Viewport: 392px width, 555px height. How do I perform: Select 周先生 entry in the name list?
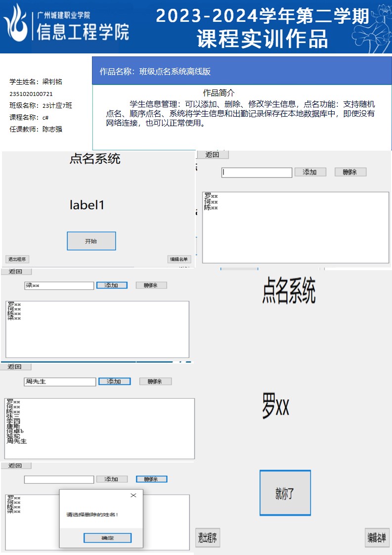(16, 441)
